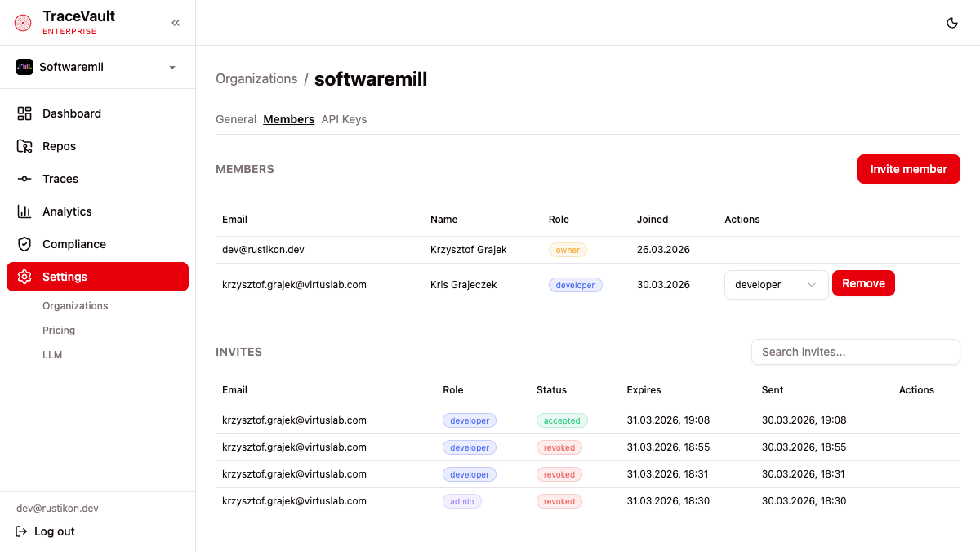Collapse the sidebar with double-chevron icon
Viewport: 980px width, 551px height.
click(x=175, y=23)
